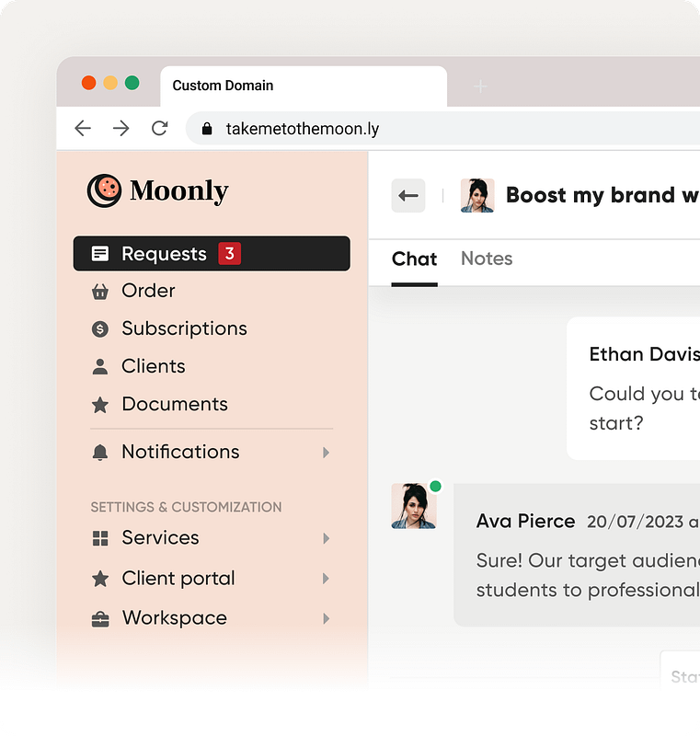The height and width of the screenshot is (736, 700).
Task: Click Ava Pierce's chat avatar
Action: [x=414, y=506]
